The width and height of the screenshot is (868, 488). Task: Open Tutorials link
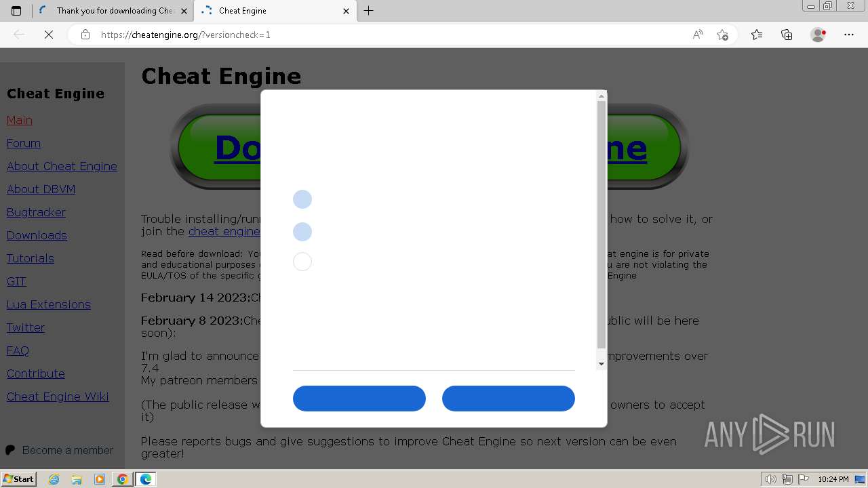(x=31, y=258)
